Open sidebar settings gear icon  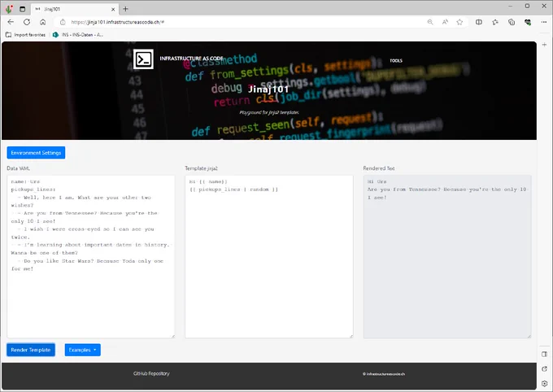tap(545, 384)
